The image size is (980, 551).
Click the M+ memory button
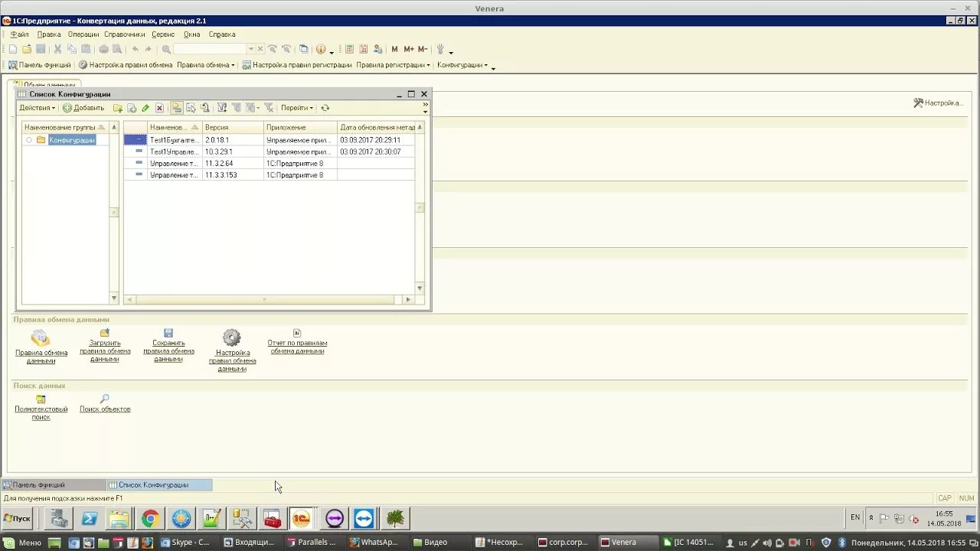(409, 49)
